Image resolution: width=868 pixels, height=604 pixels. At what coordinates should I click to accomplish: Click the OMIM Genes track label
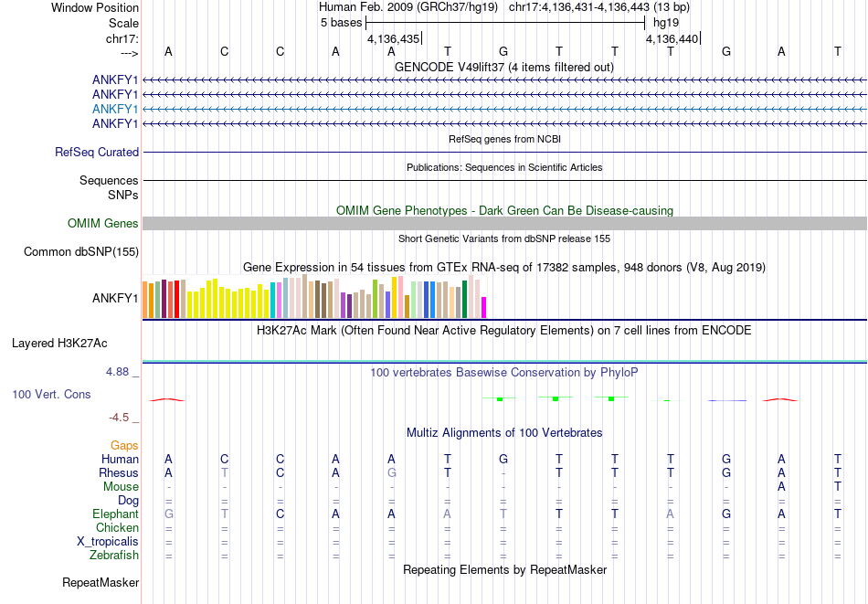pos(103,223)
